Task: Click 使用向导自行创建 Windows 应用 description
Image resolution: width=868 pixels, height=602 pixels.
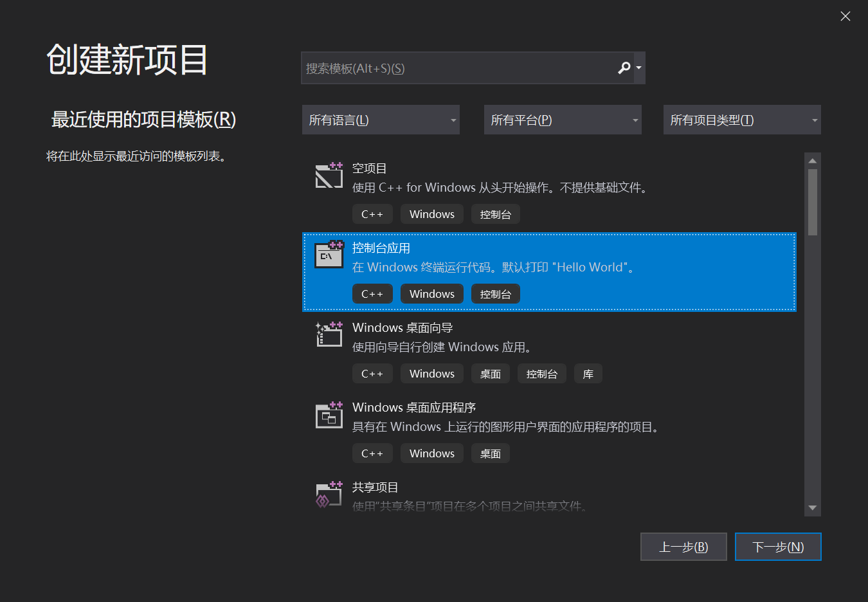Action: 444,347
